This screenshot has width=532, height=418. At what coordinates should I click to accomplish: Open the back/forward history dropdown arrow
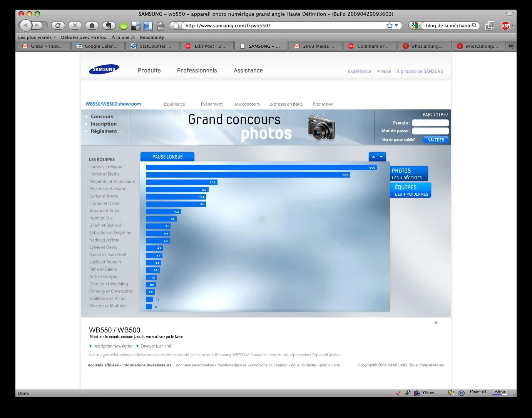coord(45,25)
